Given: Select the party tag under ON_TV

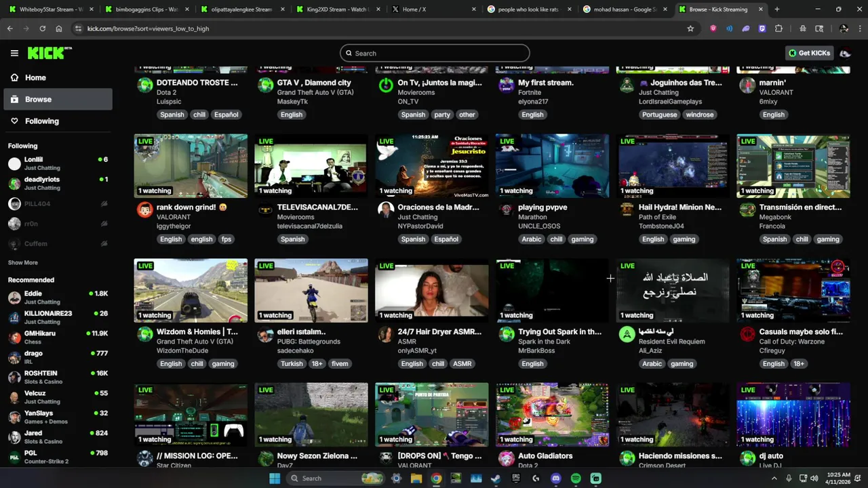Looking at the screenshot, I should (x=442, y=115).
